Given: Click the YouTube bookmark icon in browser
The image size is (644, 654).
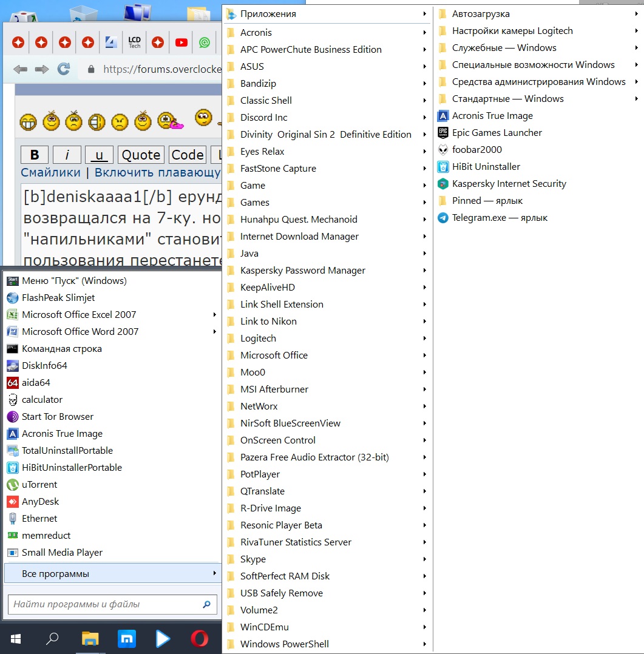Looking at the screenshot, I should click(x=181, y=42).
